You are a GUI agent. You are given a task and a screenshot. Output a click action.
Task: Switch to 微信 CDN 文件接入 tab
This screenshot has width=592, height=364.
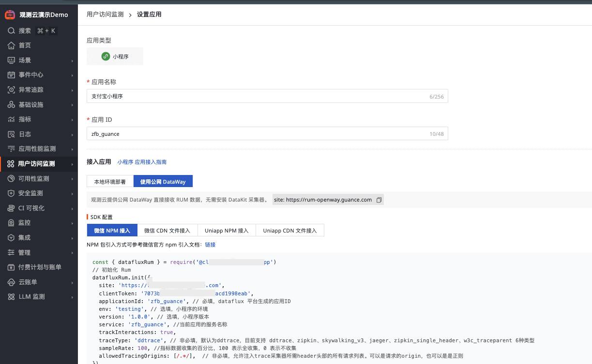(x=167, y=230)
